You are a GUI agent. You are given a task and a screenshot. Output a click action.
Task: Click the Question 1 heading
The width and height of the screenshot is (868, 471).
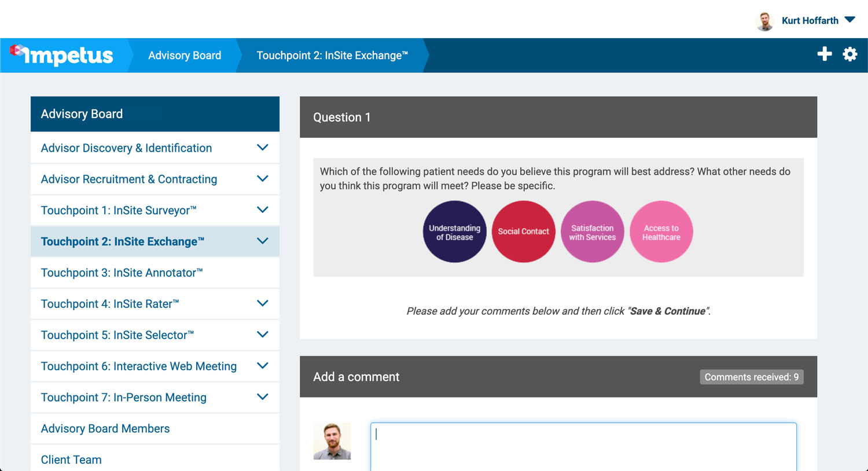click(x=342, y=117)
